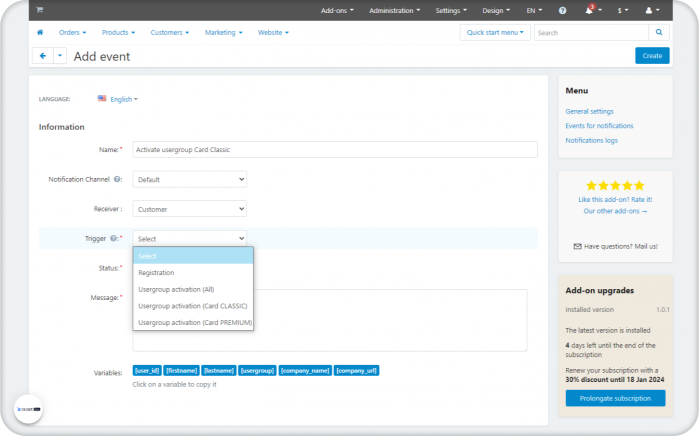This screenshot has width=700, height=436.
Task: Open the Quick start menu dropdown
Action: coord(495,32)
